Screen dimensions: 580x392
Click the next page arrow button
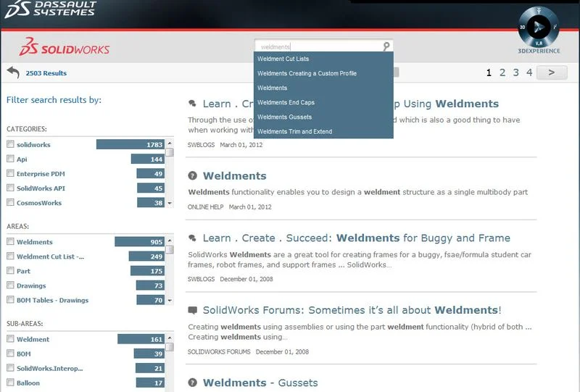(x=552, y=72)
